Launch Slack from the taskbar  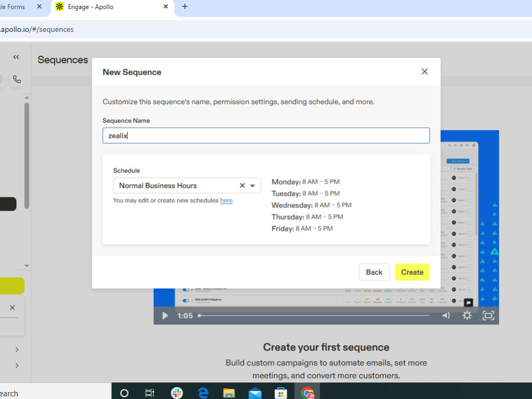coord(177,393)
